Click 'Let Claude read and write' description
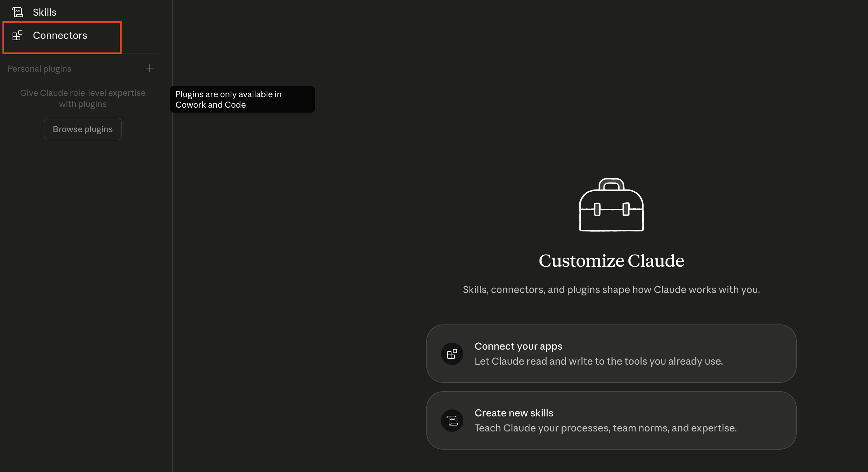 click(x=599, y=361)
